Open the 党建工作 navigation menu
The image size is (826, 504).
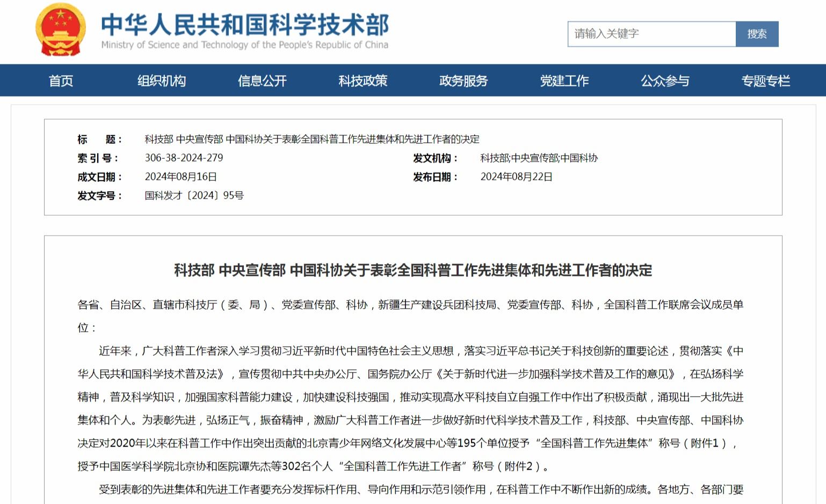(565, 81)
